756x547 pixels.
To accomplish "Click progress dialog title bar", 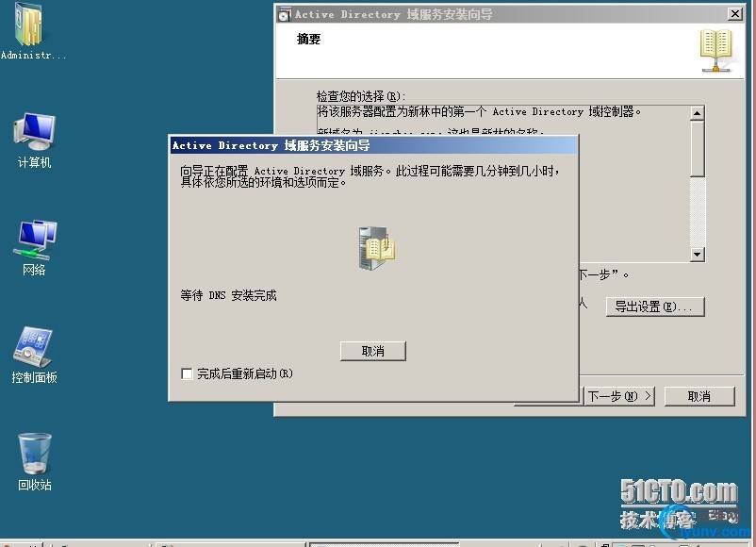I will (373, 145).
